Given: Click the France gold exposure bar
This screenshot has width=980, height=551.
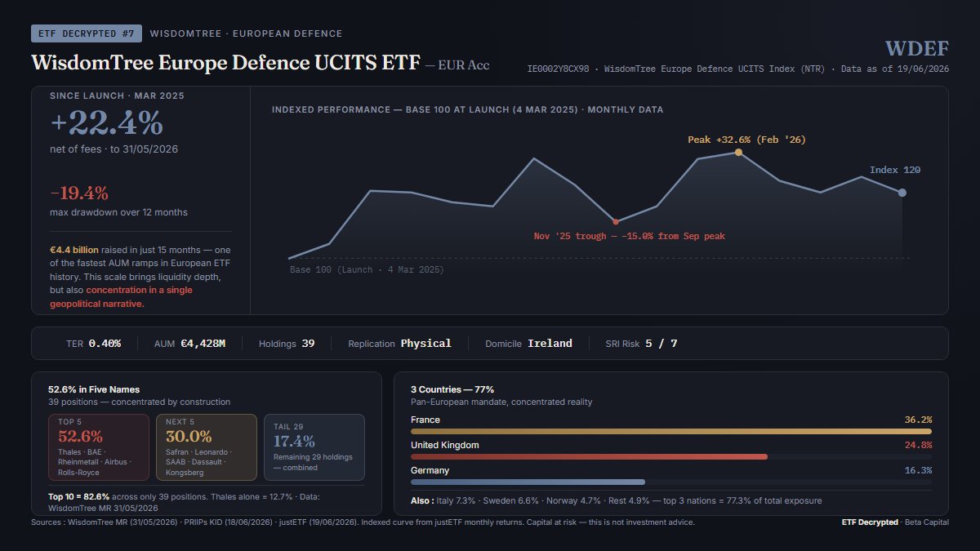Looking at the screenshot, I should tap(671, 431).
